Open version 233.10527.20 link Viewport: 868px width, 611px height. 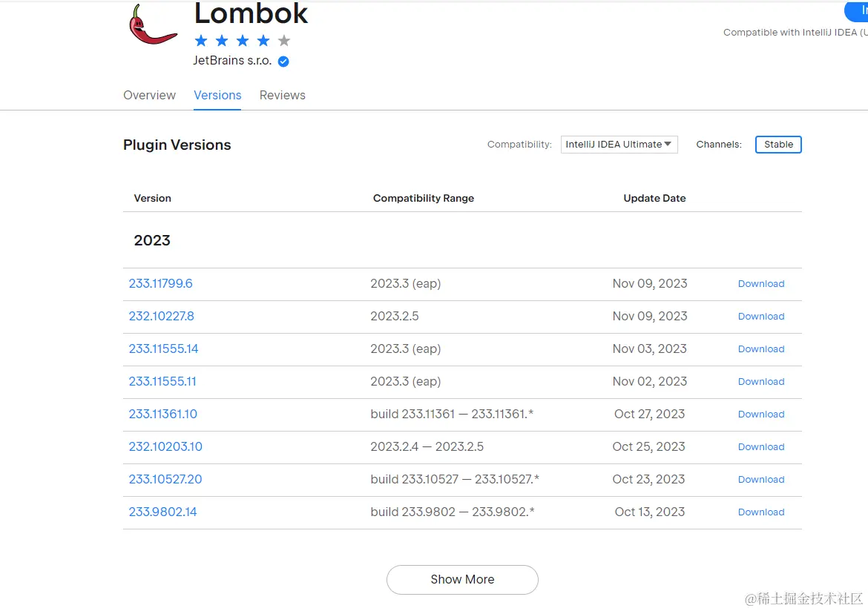(165, 479)
